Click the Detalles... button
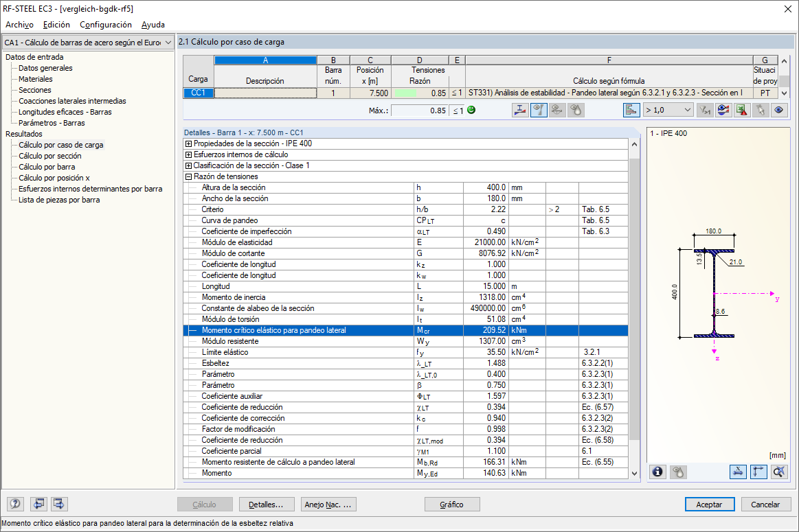799x532 pixels. (266, 505)
